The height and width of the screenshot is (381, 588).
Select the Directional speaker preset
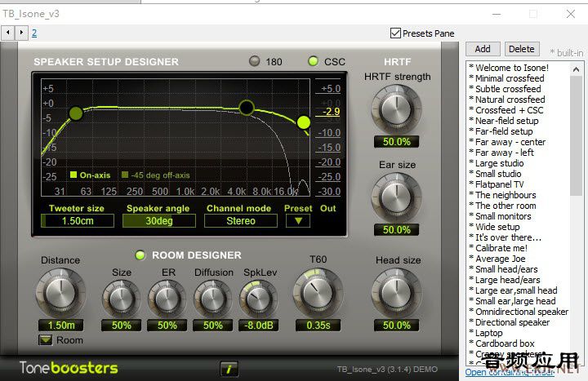[x=510, y=322]
